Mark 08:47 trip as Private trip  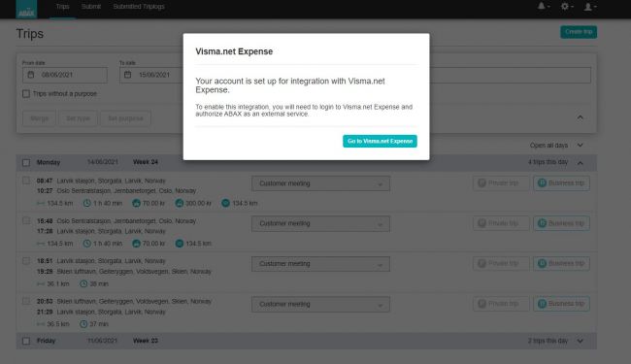(501, 183)
